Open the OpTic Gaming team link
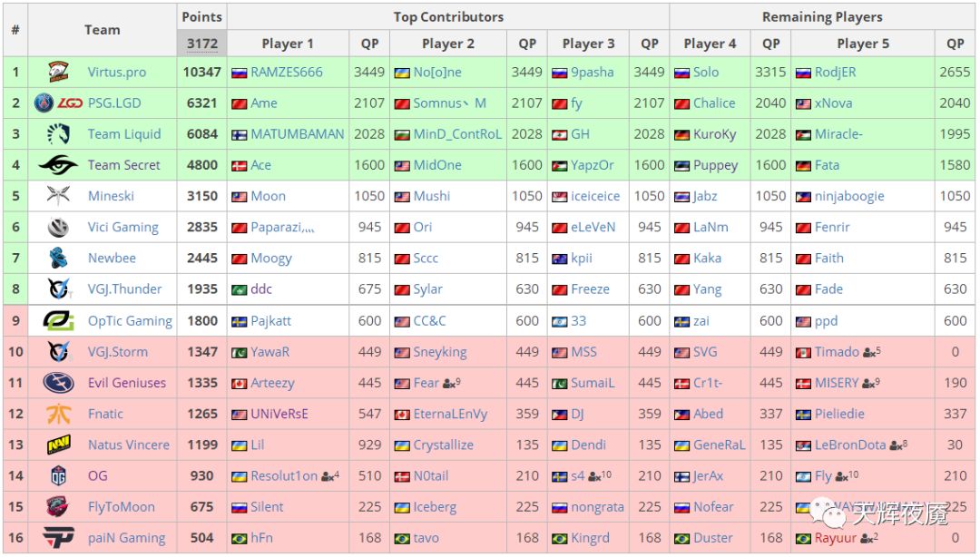The width and height of the screenshot is (980, 557). click(x=130, y=321)
